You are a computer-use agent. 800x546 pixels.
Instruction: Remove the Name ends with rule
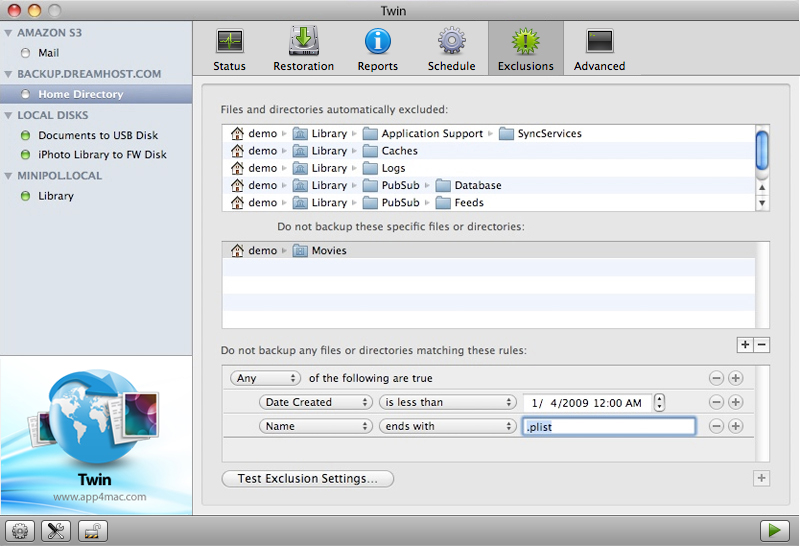[716, 426]
